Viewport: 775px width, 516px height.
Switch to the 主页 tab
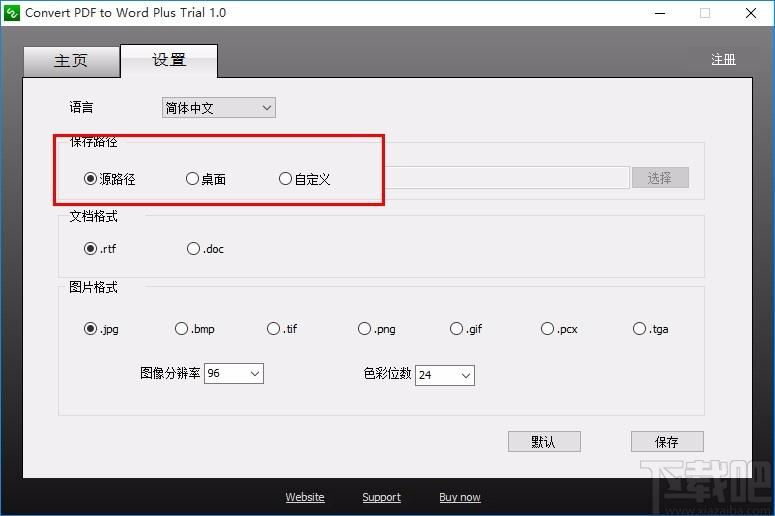coord(71,61)
